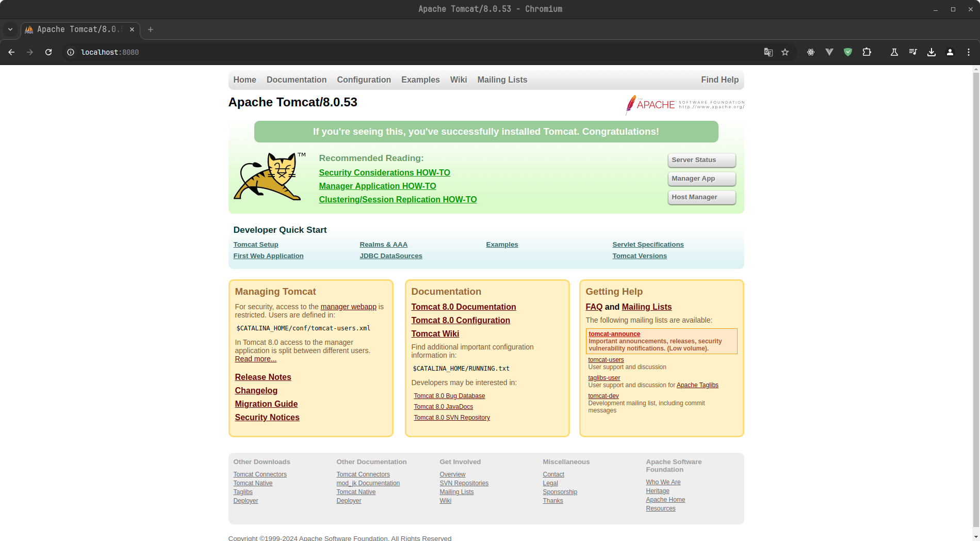This screenshot has width=980, height=541.
Task: Open Security Considerations HOW-TO link
Action: pos(384,173)
